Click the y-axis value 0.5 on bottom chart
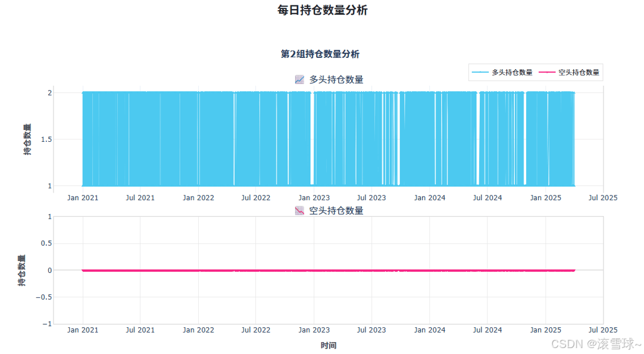The width and height of the screenshot is (644, 354). tap(46, 243)
